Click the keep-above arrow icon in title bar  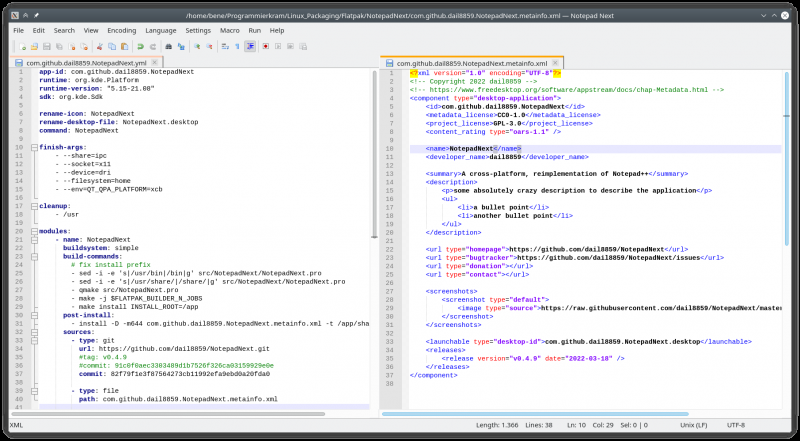[x=26, y=16]
